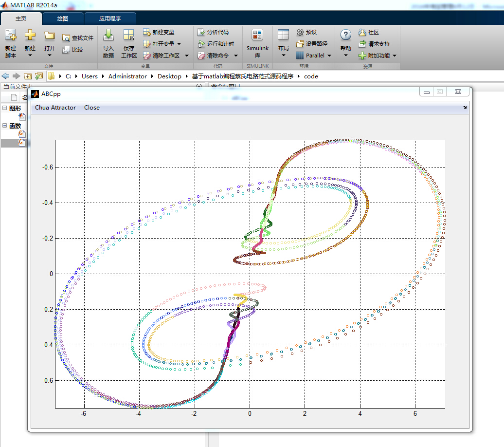Open the Simulink 库 library
The height and width of the screenshot is (447, 504).
[x=257, y=43]
